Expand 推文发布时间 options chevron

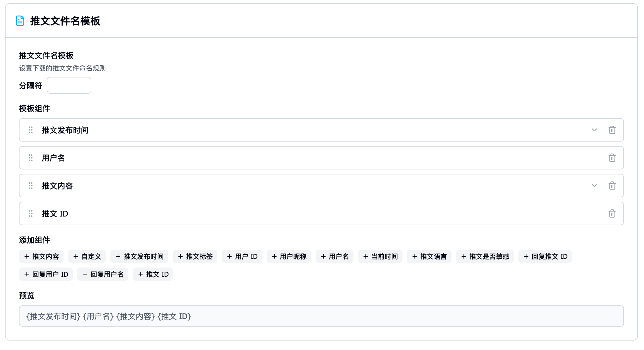[594, 130]
